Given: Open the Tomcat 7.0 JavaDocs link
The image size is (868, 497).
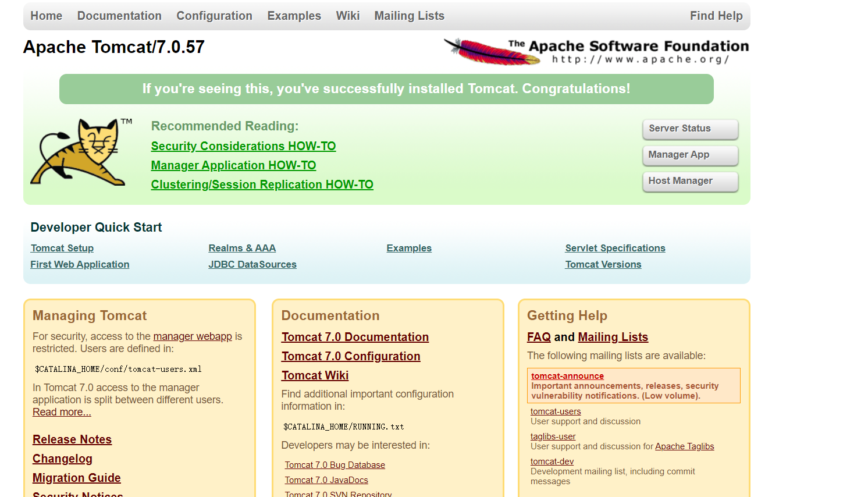Looking at the screenshot, I should (326, 480).
